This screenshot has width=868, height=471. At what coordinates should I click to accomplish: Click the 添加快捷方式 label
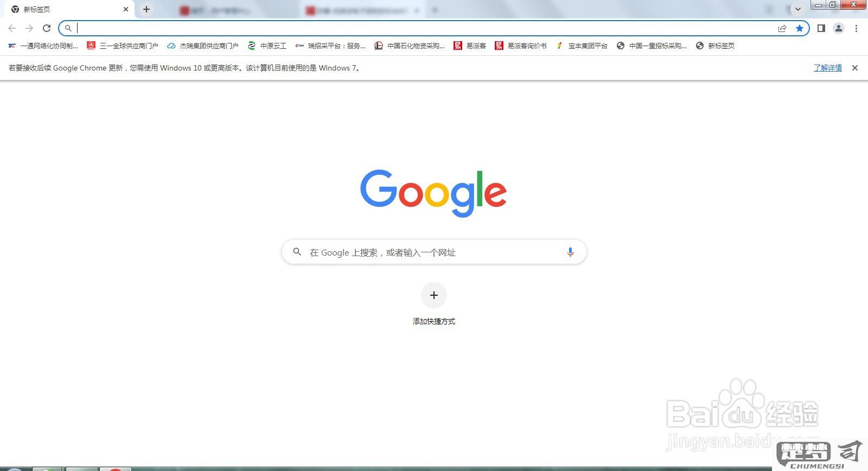[434, 322]
